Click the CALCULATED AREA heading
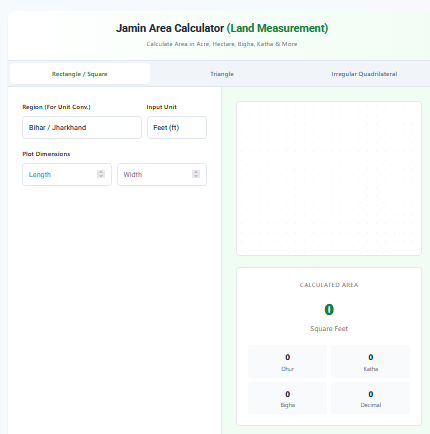This screenshot has width=430, height=434. [329, 285]
